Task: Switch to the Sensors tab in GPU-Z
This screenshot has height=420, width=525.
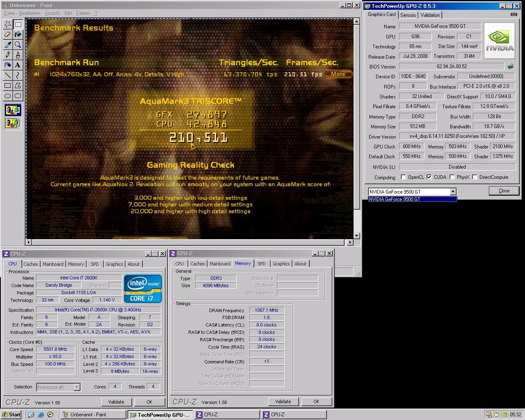Action: (408, 15)
